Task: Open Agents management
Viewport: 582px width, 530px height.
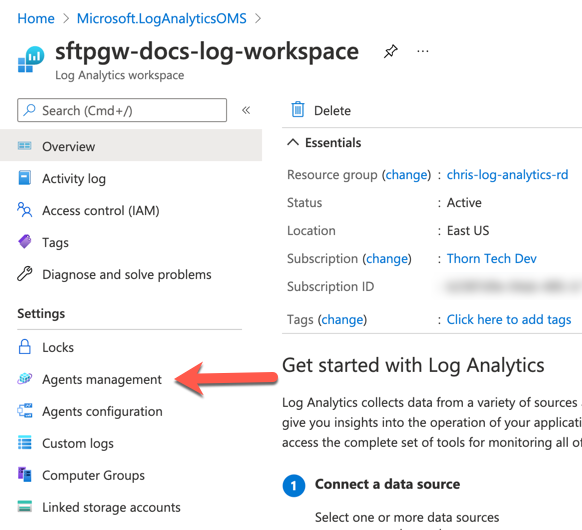Action: (102, 379)
